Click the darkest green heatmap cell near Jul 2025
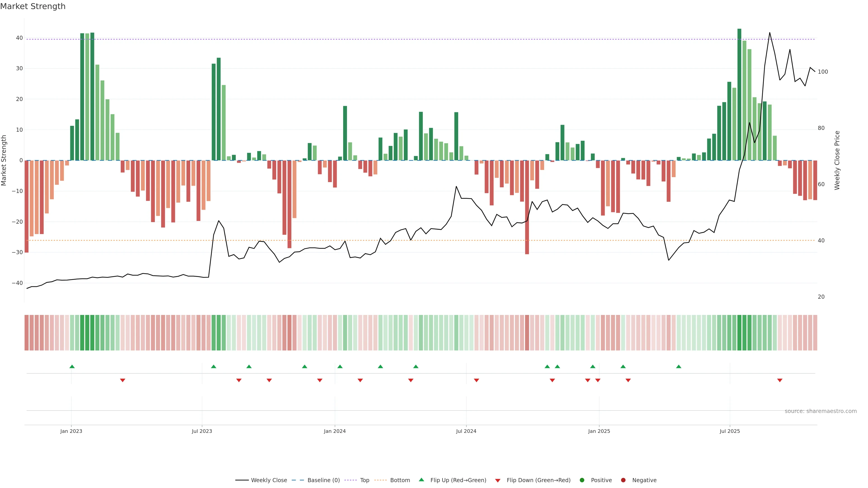 coord(739,333)
